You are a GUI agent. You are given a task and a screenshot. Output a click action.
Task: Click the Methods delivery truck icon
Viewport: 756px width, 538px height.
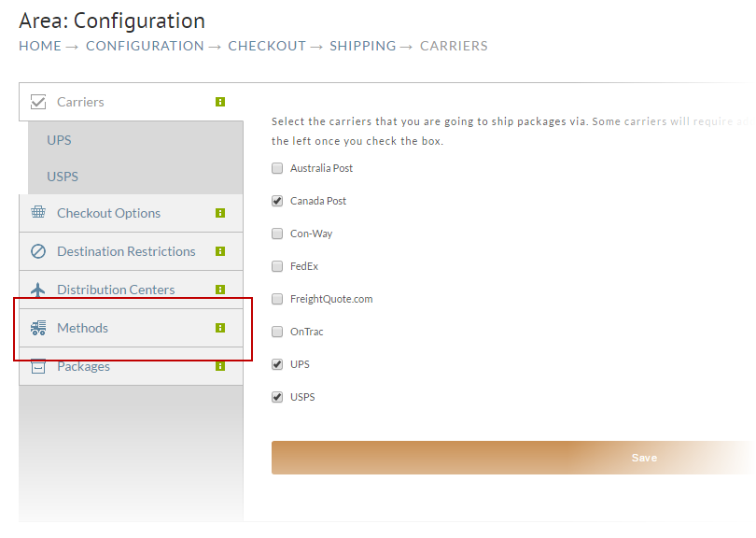[38, 328]
